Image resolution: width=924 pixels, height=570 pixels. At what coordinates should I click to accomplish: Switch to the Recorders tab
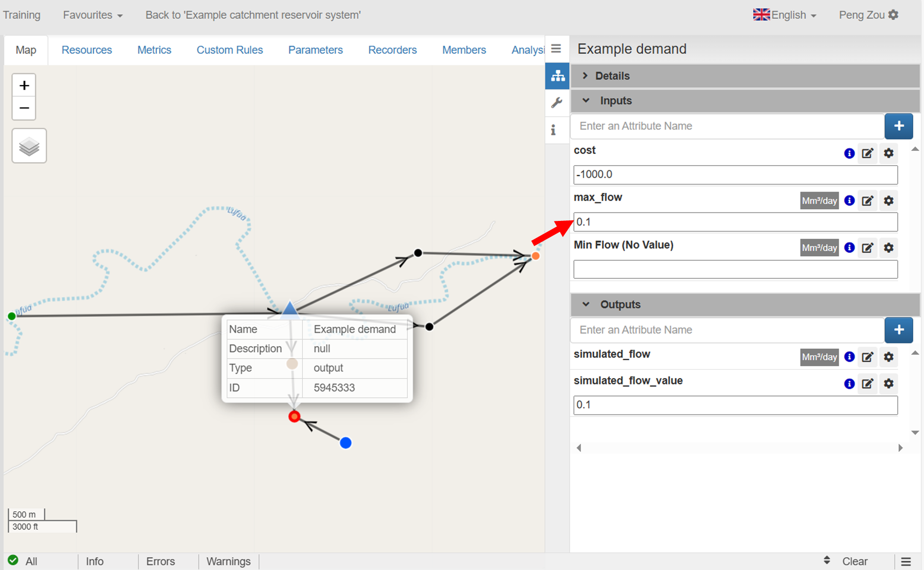coord(392,50)
